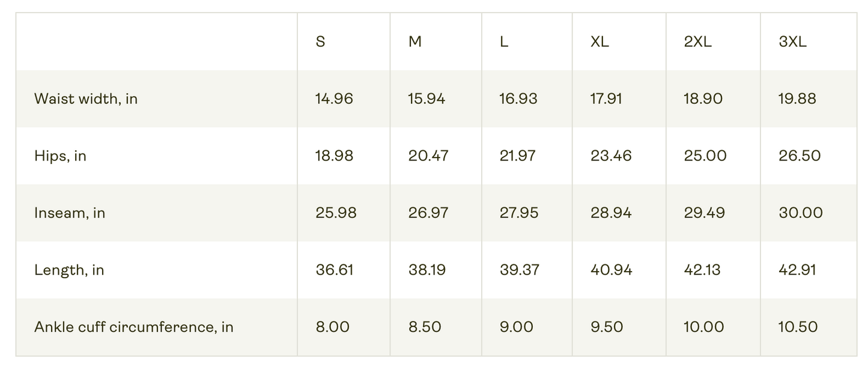Screen dimensions: 868x372
Task: Click the 2XL size column header
Action: tap(697, 41)
